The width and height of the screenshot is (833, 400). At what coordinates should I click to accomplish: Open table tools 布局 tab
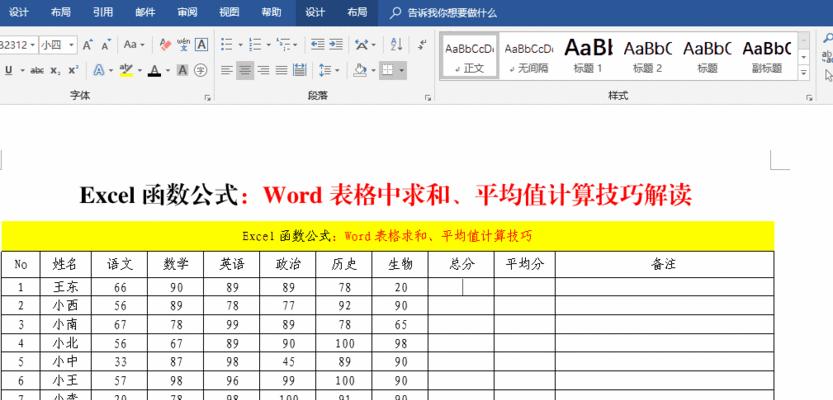[x=357, y=13]
